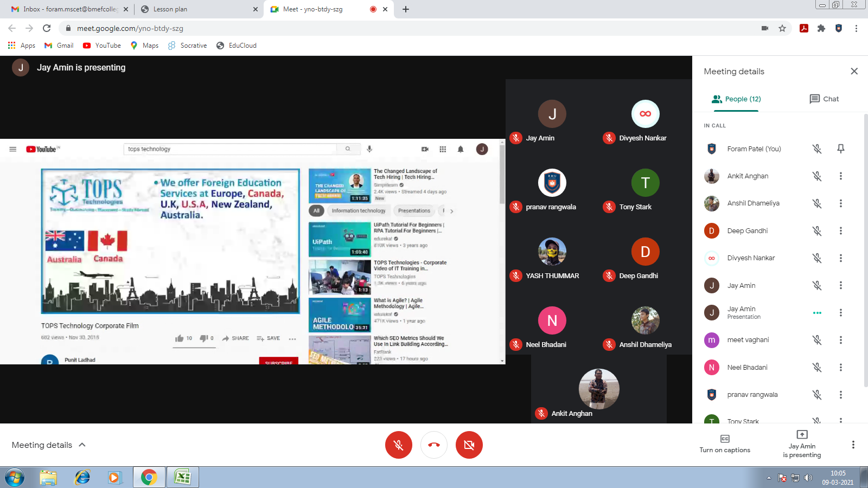Click the red leave call button
This screenshot has height=488, width=868.
click(x=434, y=445)
